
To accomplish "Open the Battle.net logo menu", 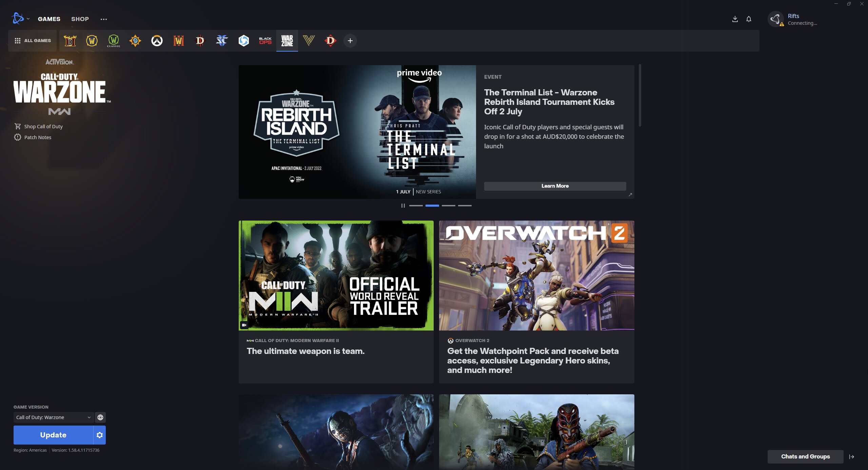I will (18, 19).
